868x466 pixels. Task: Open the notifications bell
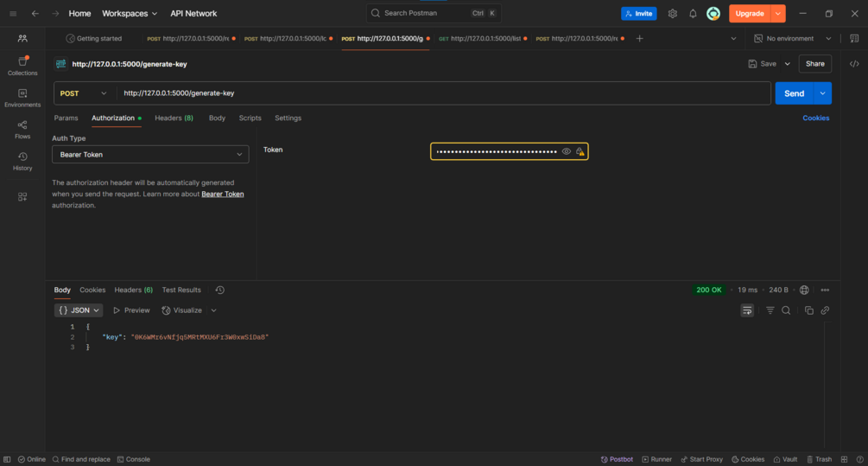[x=693, y=13]
